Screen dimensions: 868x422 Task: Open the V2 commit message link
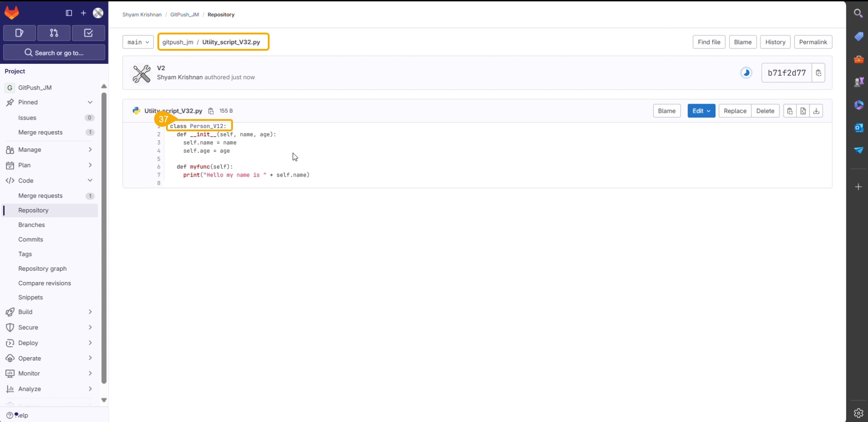(161, 68)
